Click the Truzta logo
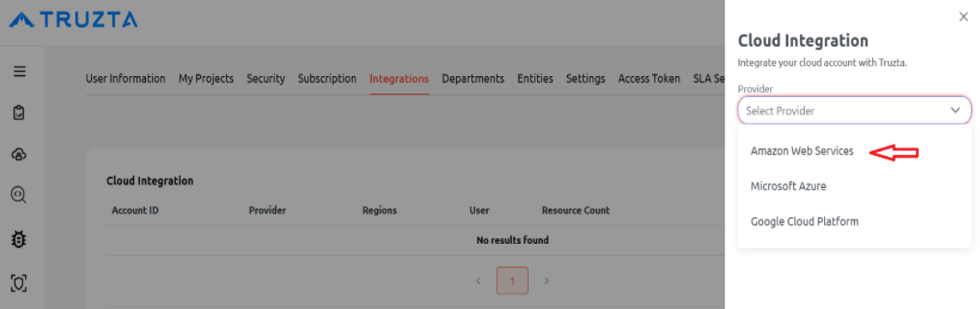980x309 pixels. [x=73, y=19]
